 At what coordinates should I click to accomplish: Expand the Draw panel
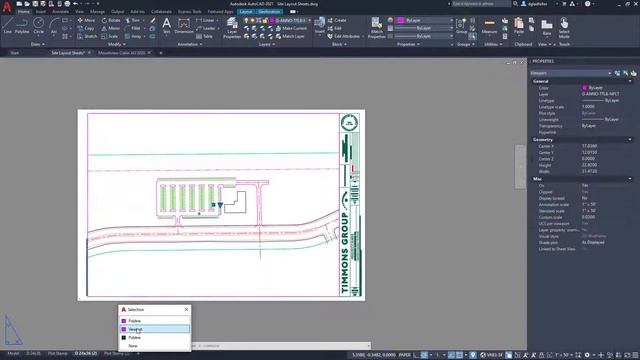coord(38,44)
